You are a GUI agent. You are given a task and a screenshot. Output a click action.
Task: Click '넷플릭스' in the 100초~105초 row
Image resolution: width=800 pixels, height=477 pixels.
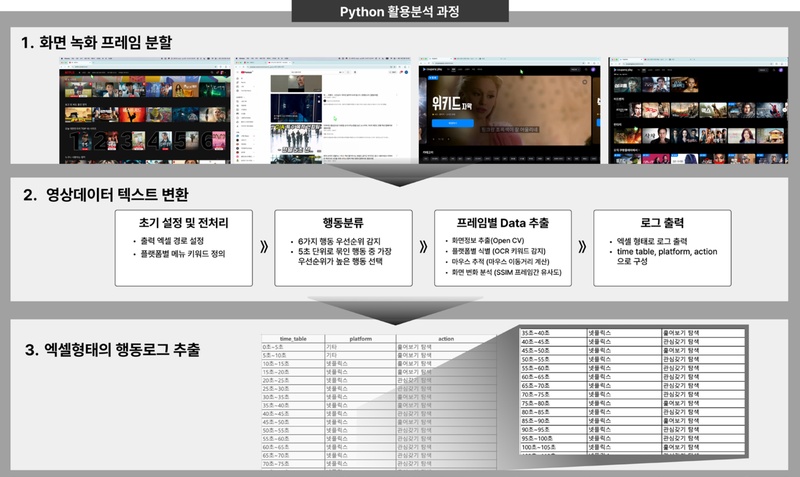(x=624, y=447)
